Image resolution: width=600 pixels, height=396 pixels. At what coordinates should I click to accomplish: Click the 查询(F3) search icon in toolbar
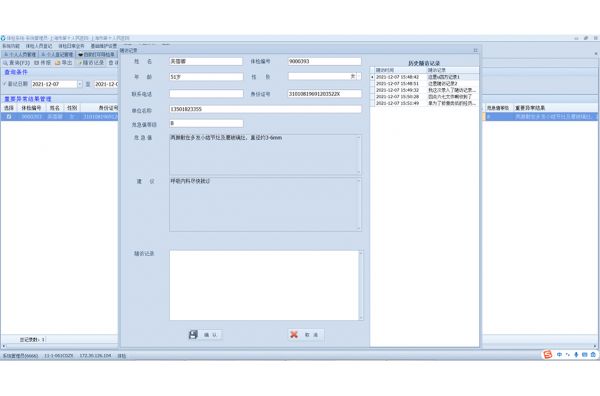pos(5,62)
